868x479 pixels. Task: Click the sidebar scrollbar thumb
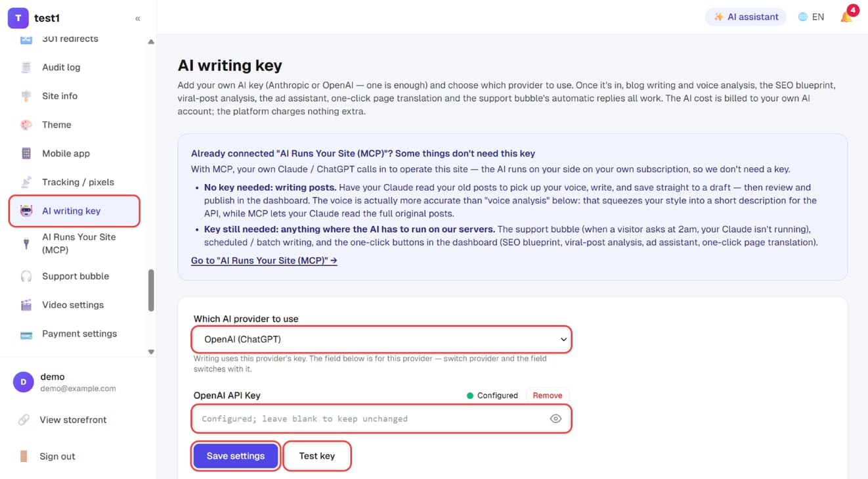tap(151, 290)
